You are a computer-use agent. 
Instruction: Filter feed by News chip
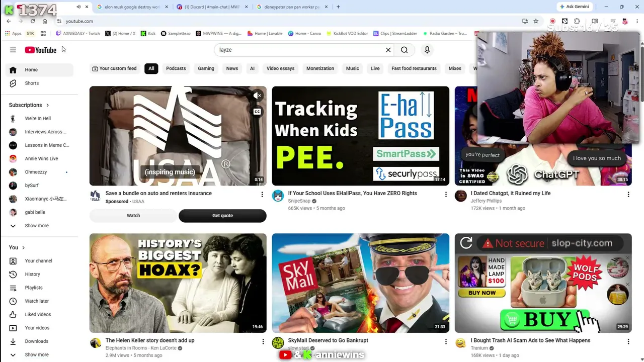tap(232, 68)
